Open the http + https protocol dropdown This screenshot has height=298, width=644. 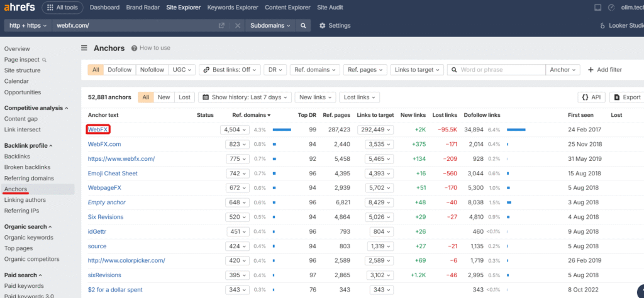tap(26, 26)
